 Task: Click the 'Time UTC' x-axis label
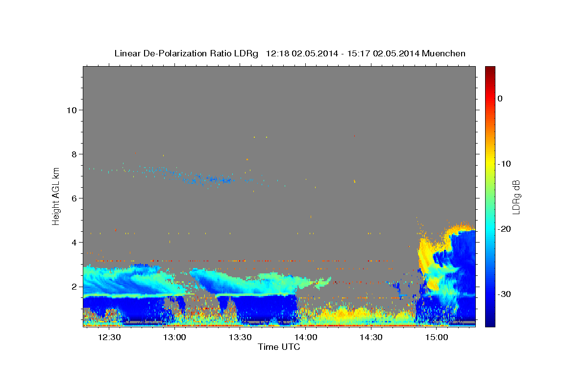tap(279, 347)
